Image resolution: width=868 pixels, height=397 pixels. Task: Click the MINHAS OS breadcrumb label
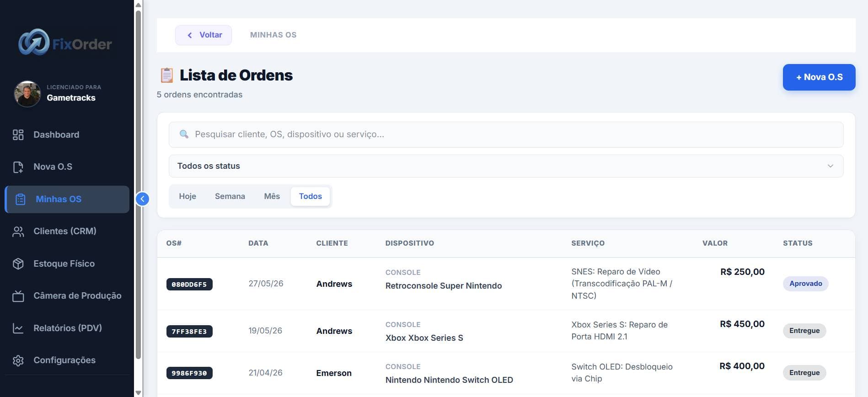pos(273,35)
